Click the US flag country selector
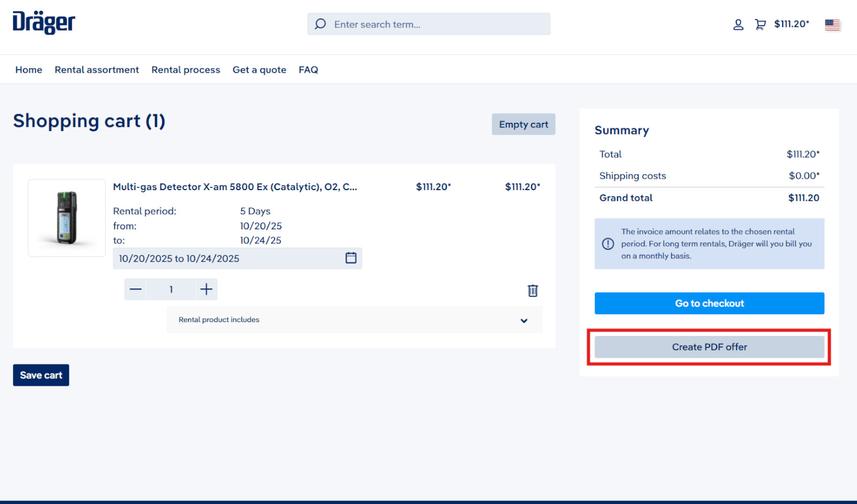 click(x=832, y=24)
